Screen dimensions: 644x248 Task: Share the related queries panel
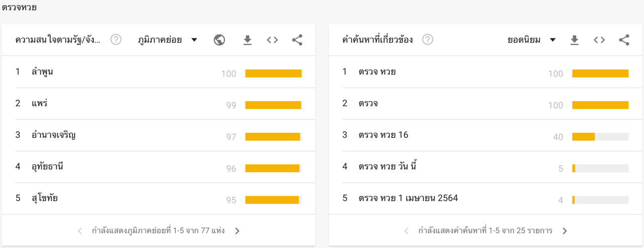coord(624,40)
